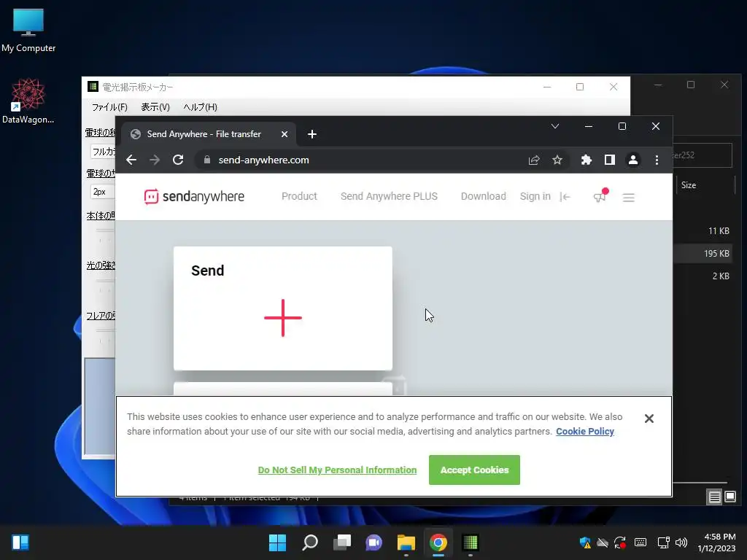Open the Download nav item
747x560 pixels.
[x=484, y=196]
